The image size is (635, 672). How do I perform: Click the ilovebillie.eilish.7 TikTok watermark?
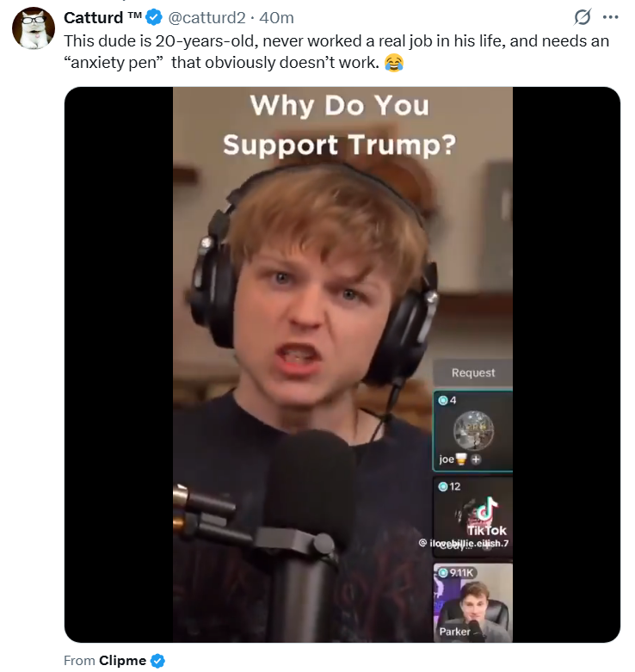coord(464,543)
